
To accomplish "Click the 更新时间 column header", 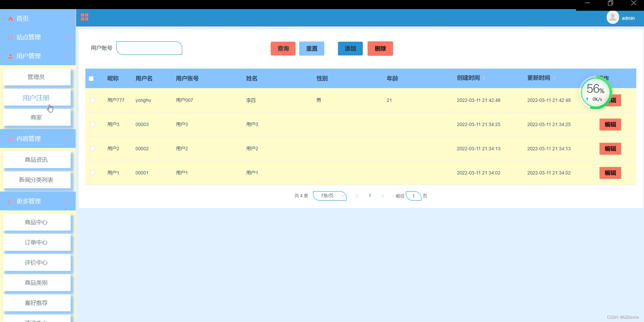I will coord(538,78).
